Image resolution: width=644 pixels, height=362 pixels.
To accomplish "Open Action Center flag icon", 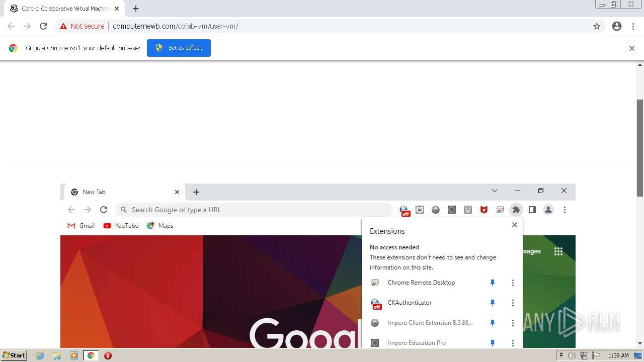I will pos(596,355).
